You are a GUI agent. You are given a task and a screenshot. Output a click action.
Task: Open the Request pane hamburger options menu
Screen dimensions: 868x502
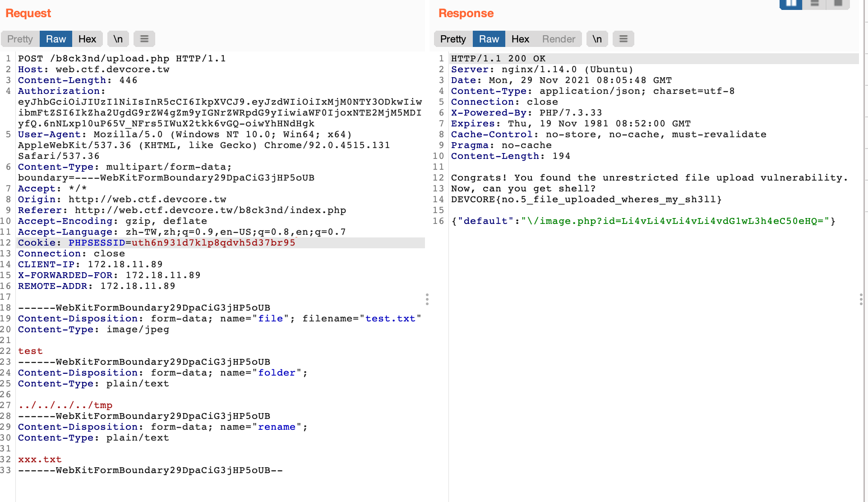tap(144, 39)
